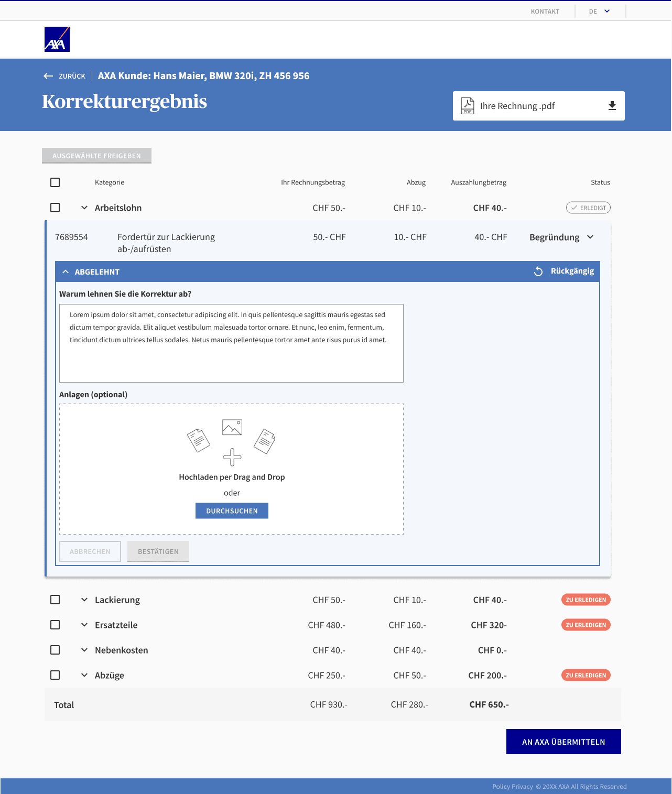Click the Total CHF 930.- amount
Image resolution: width=672 pixels, height=794 pixels.
click(329, 704)
